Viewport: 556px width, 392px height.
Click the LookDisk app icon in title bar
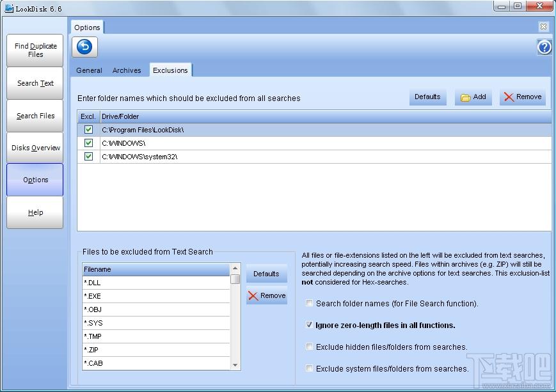pyautogui.click(x=8, y=8)
